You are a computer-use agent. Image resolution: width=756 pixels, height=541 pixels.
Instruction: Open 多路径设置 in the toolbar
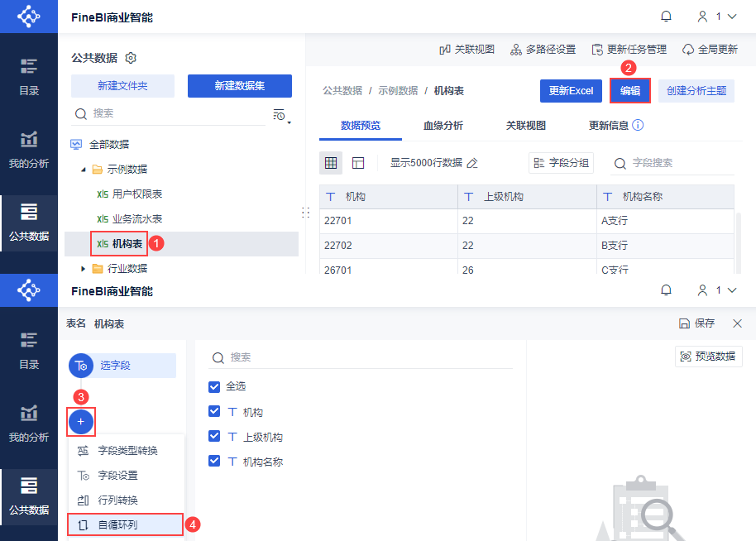[x=543, y=49]
